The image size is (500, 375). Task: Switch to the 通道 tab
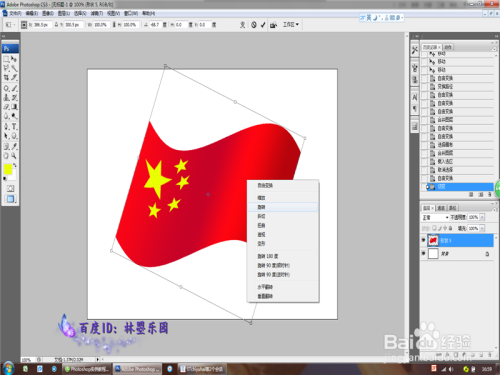441,208
